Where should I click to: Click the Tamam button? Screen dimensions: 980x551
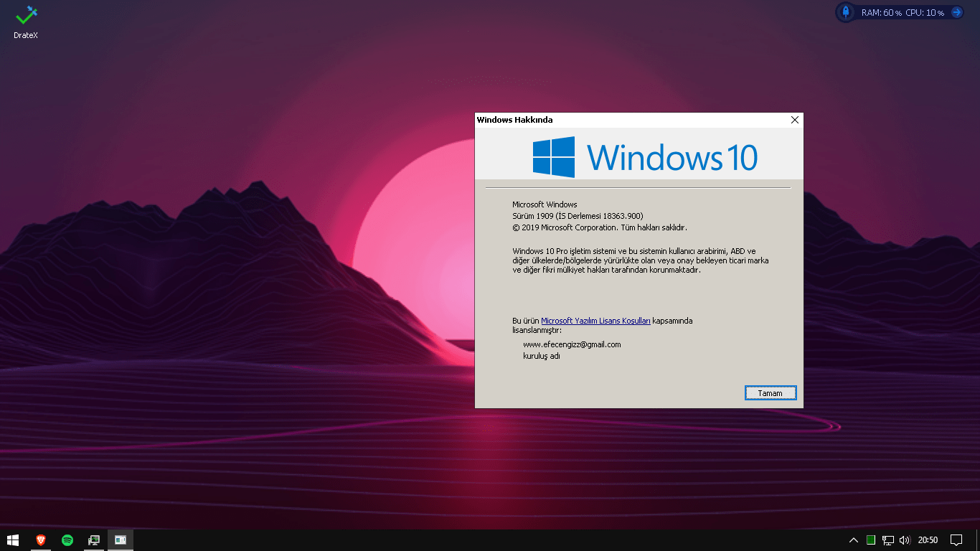[x=770, y=393]
